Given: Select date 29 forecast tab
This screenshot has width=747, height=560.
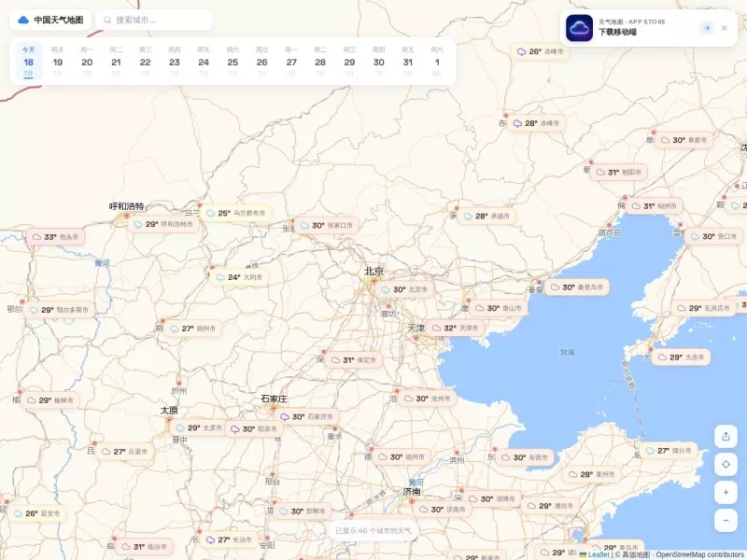Looking at the screenshot, I should coord(349,62).
